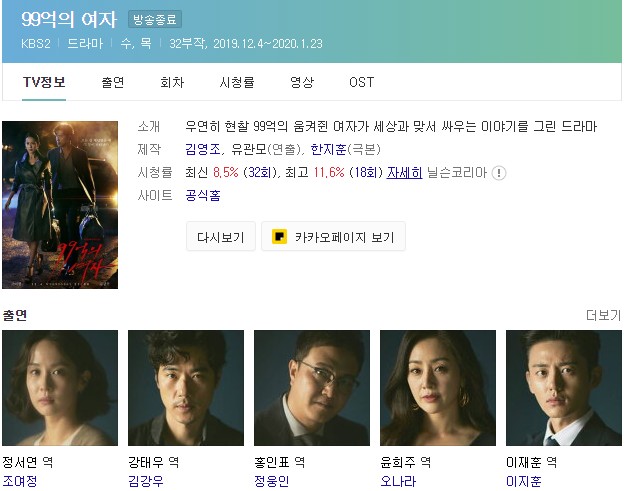The width and height of the screenshot is (624, 491).
Task: Click the drama poster thumbnail
Action: coord(60,205)
